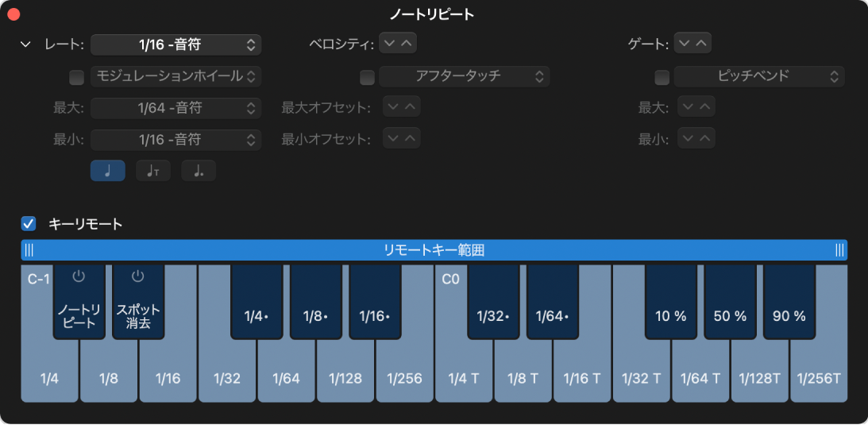This screenshot has height=425, width=868.
Task: Enable the モジュレーションホイール checkbox
Action: [76, 78]
